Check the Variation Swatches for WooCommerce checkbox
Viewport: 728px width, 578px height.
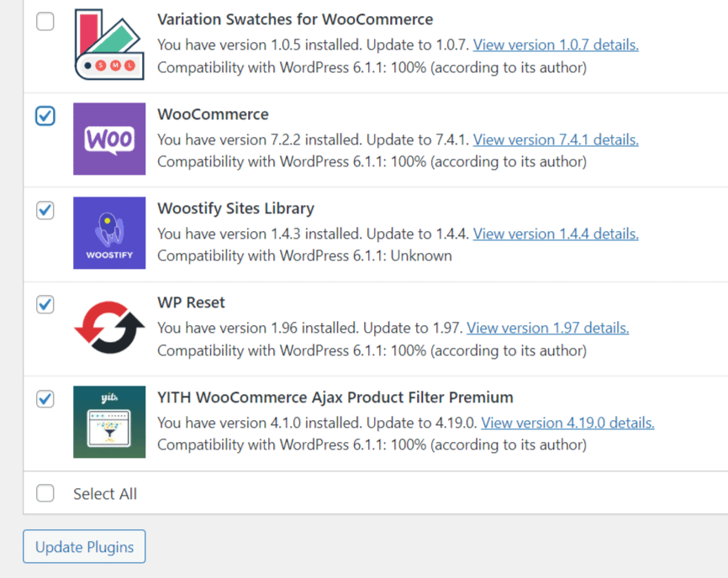(45, 21)
